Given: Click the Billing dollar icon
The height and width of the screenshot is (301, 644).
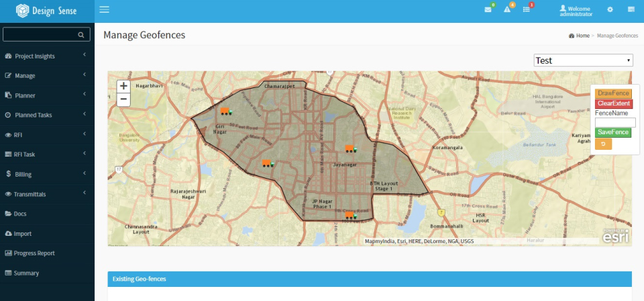Looking at the screenshot, I should pyautogui.click(x=8, y=174).
